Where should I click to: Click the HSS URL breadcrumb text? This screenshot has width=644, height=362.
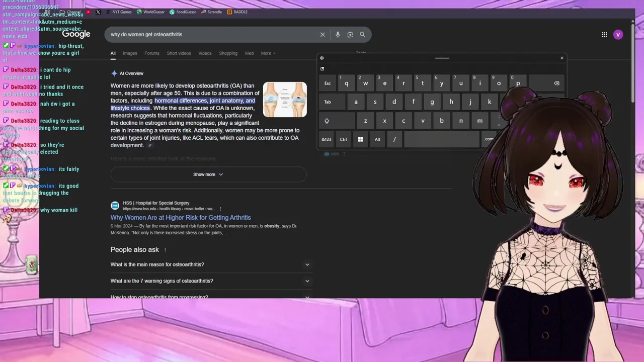pyautogui.click(x=169, y=209)
